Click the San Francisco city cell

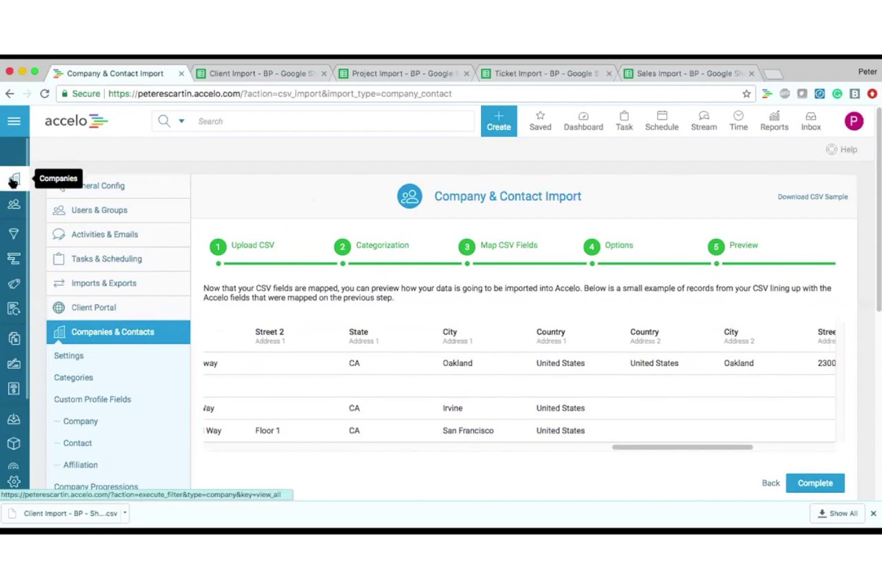[x=468, y=431]
